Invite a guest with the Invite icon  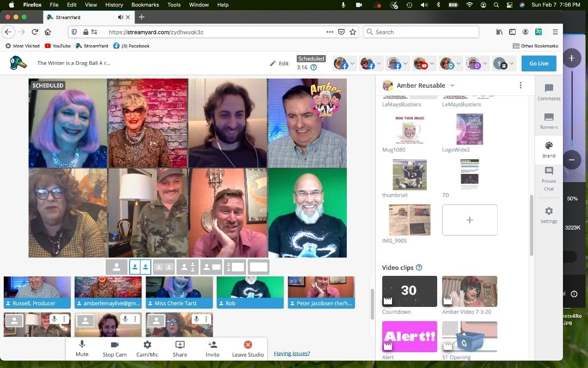tap(213, 348)
